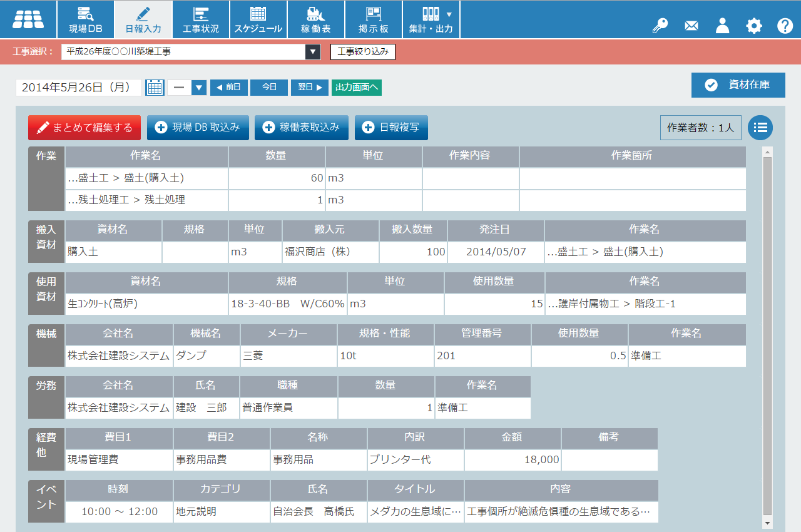
Task: Open the 稼働表 tab
Action: pos(316,19)
